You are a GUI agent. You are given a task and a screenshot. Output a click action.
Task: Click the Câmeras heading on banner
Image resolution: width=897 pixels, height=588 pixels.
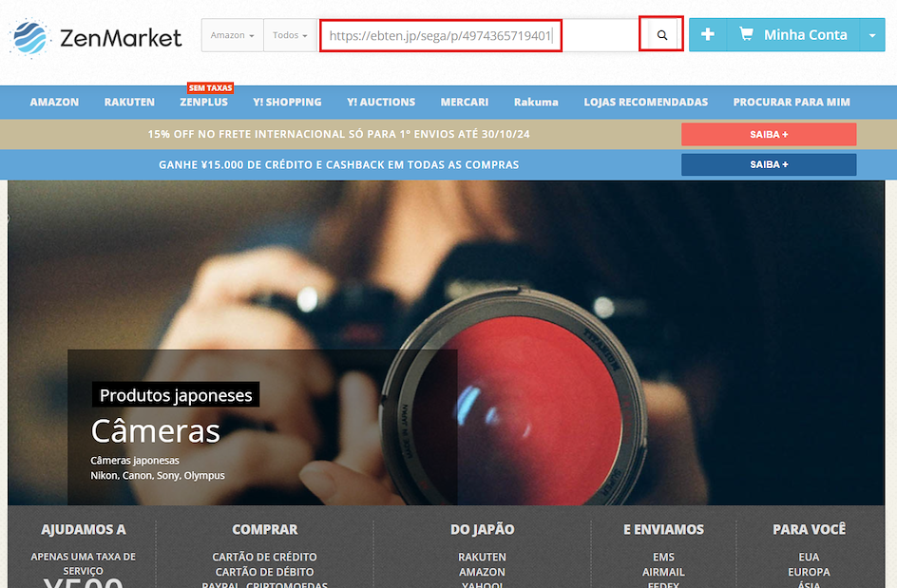pos(156,430)
